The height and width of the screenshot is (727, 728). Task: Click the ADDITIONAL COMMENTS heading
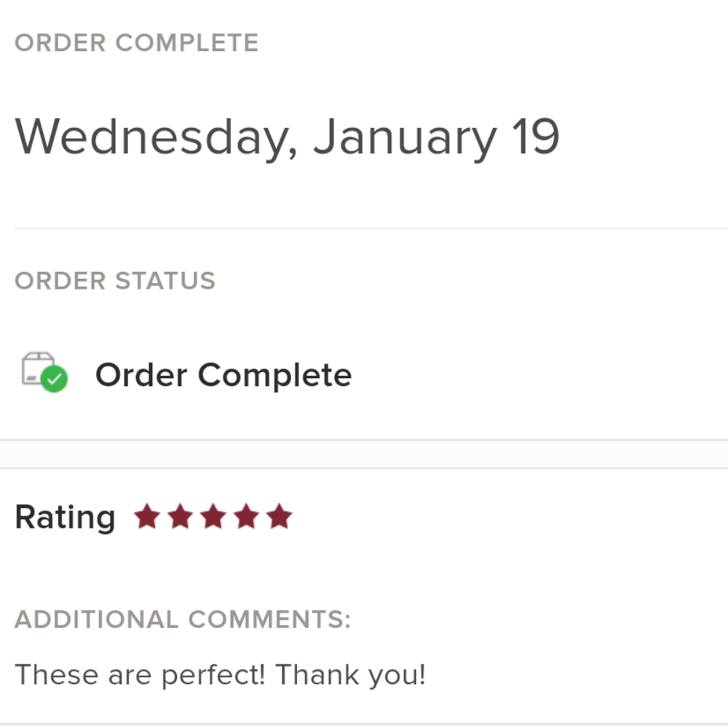183,619
